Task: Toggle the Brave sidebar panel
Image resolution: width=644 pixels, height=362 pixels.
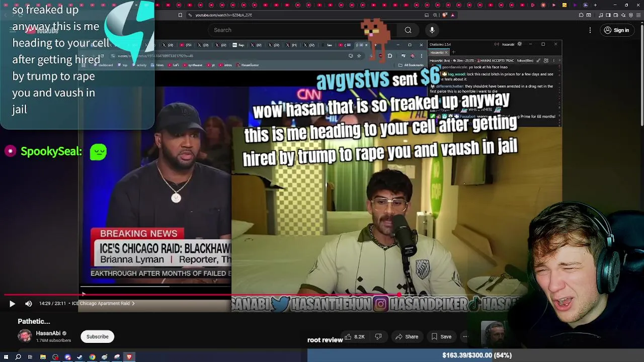Action: [608, 15]
